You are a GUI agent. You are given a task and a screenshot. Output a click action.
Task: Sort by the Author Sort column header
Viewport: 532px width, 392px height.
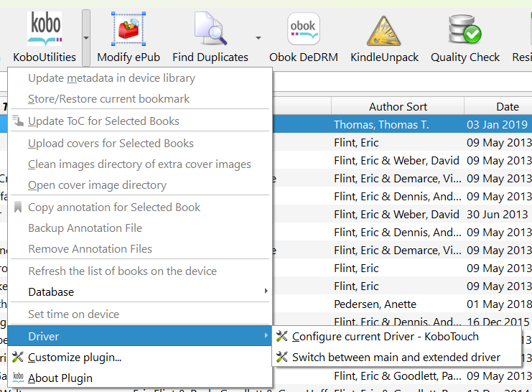coord(398,106)
